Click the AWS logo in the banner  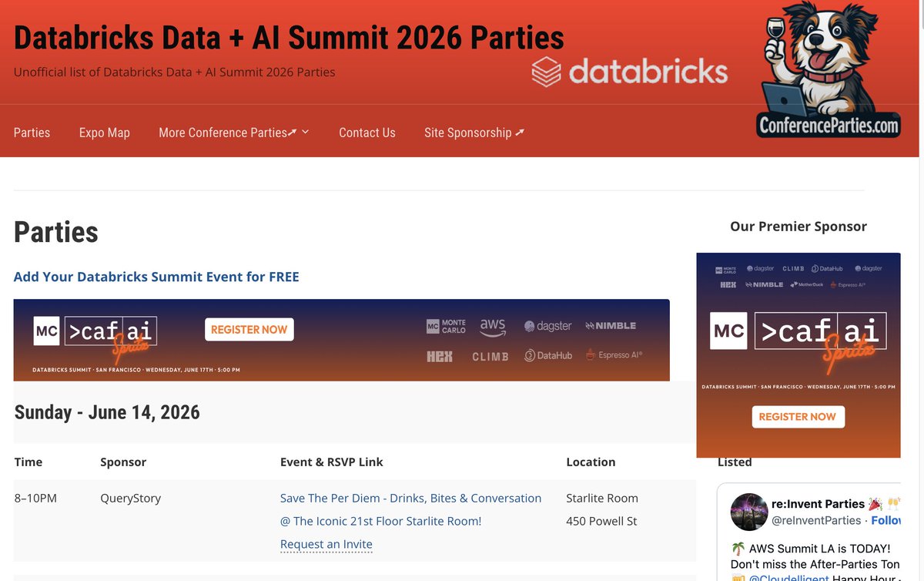click(493, 327)
